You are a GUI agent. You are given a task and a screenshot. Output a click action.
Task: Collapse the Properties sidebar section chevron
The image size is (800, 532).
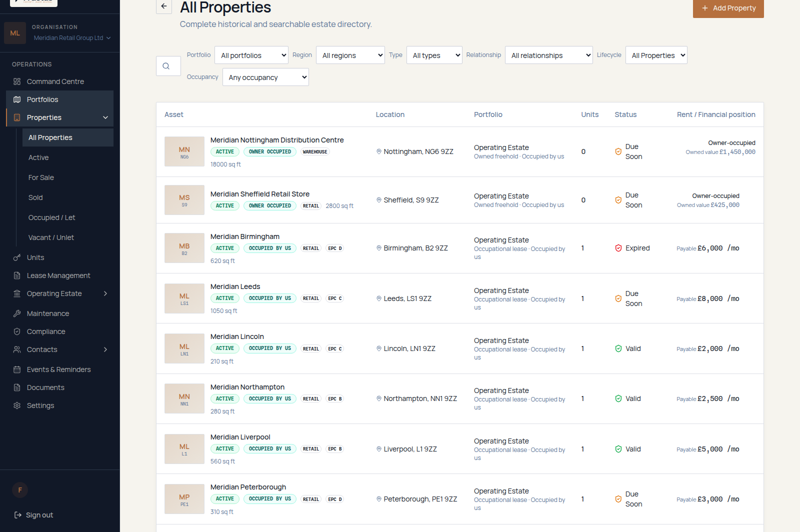(105, 117)
